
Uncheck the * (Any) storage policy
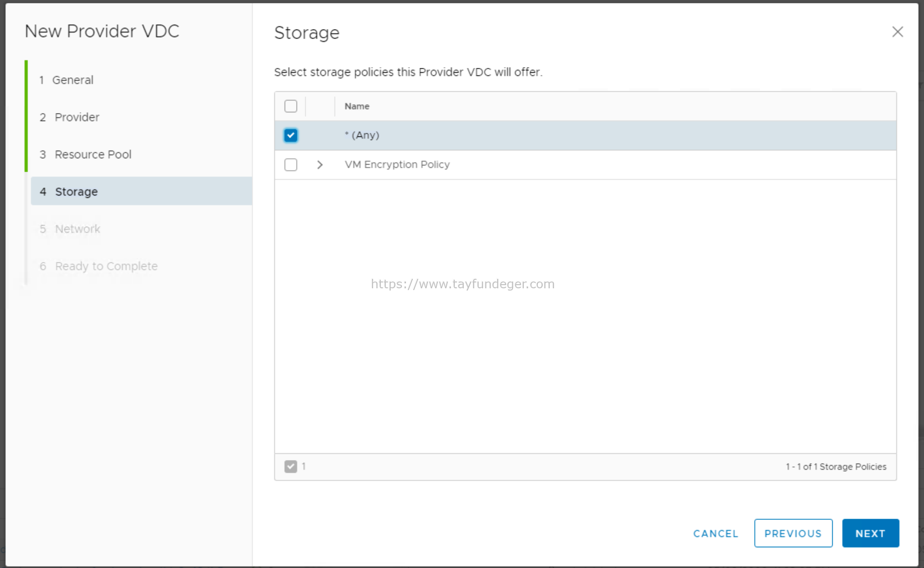291,135
